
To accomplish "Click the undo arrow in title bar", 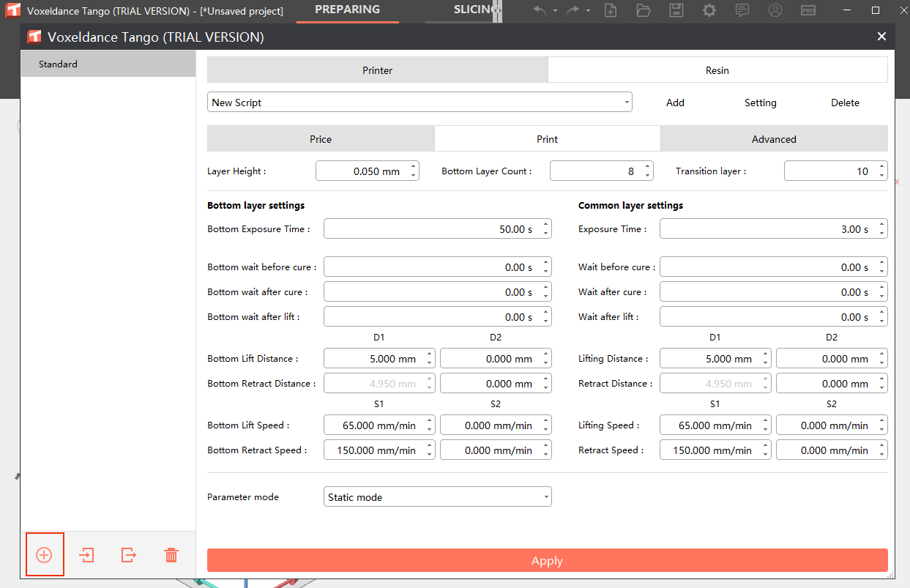I will click(540, 10).
